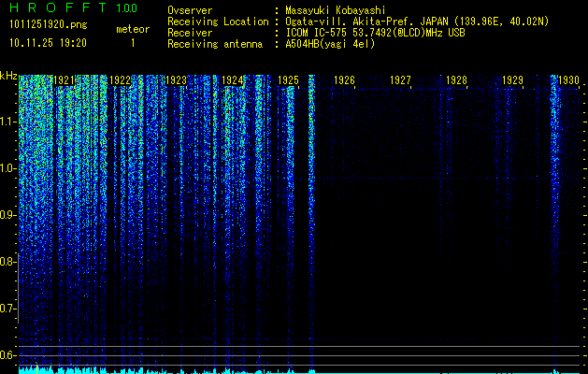The image size is (588, 374).
Task: Click the 1927 time marker
Action: [400, 80]
